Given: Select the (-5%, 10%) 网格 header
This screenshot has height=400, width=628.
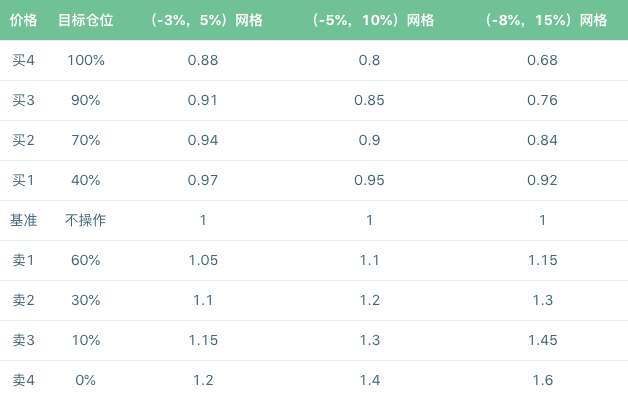Looking at the screenshot, I should [x=373, y=20].
